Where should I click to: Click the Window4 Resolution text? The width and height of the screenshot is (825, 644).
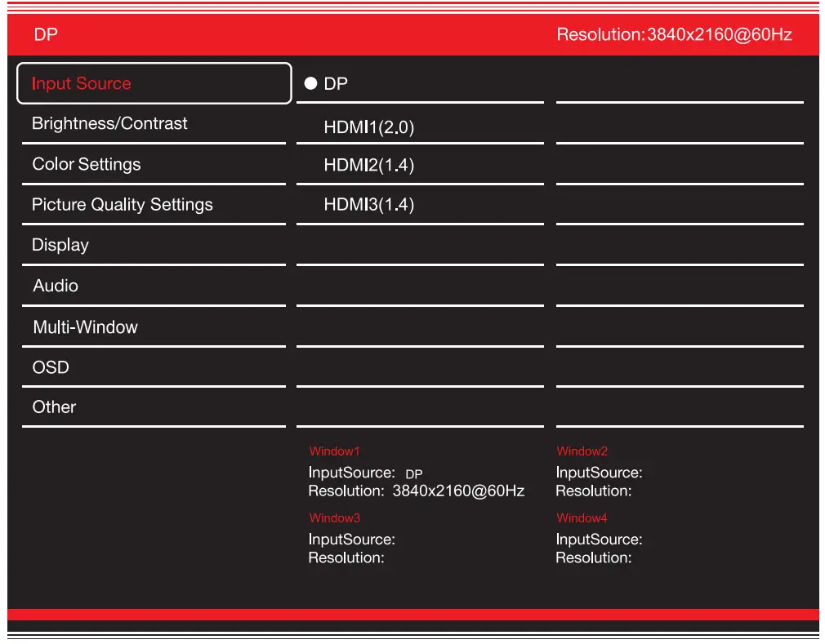point(594,557)
